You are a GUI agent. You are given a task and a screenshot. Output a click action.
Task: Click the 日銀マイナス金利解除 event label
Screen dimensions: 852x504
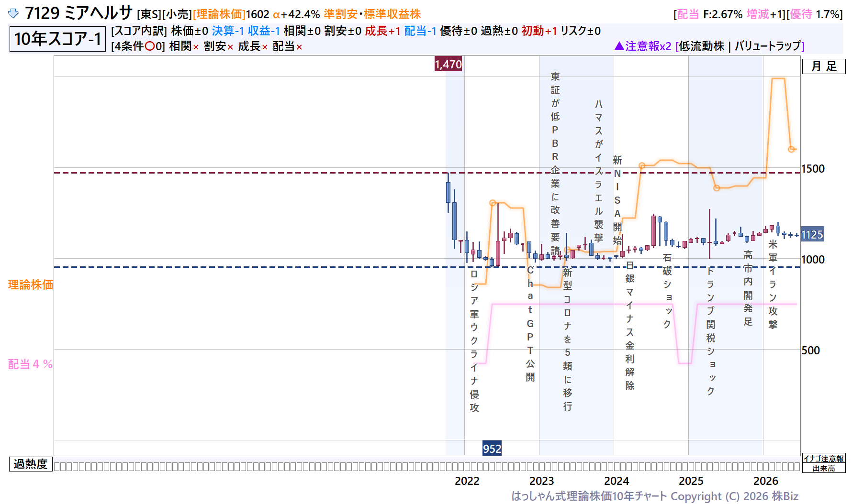(x=630, y=326)
